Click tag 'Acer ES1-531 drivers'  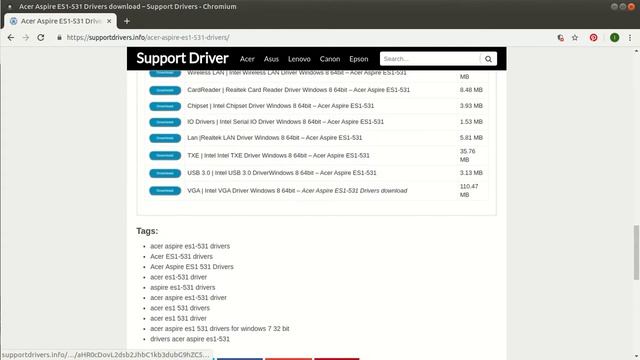tap(181, 256)
